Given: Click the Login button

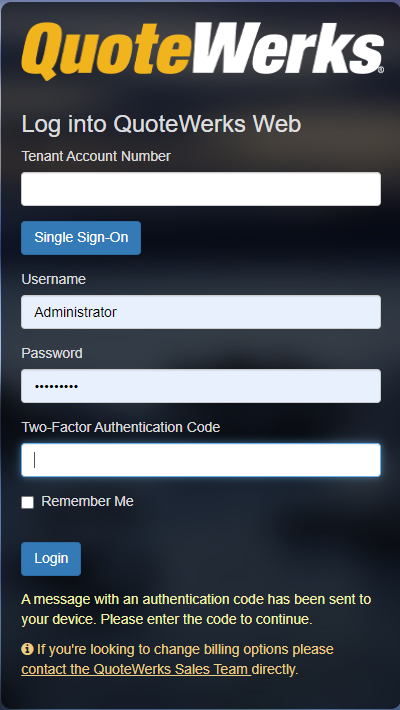Looking at the screenshot, I should click(x=51, y=559).
